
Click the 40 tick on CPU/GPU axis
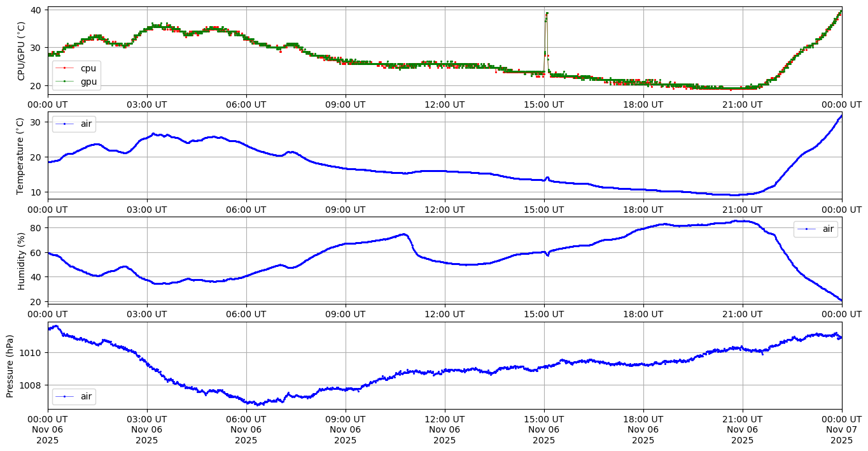click(x=36, y=10)
